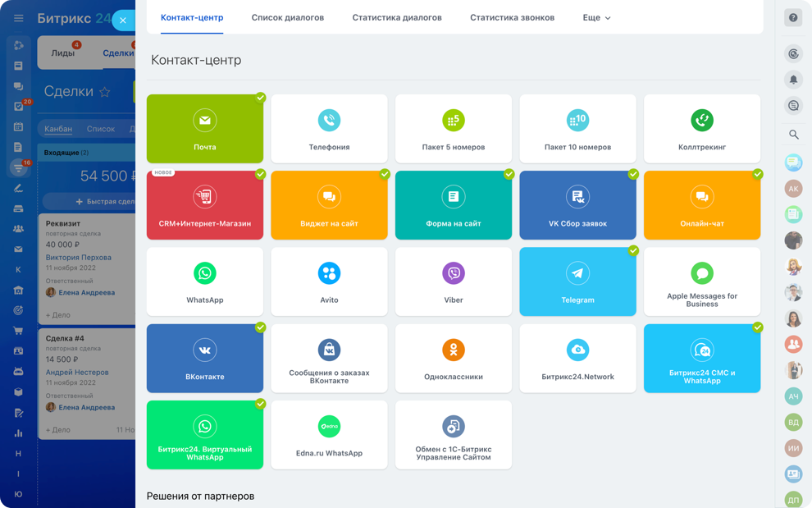Open Обмен с 1С-Битрикс Управление Сайтом tile

click(x=453, y=435)
